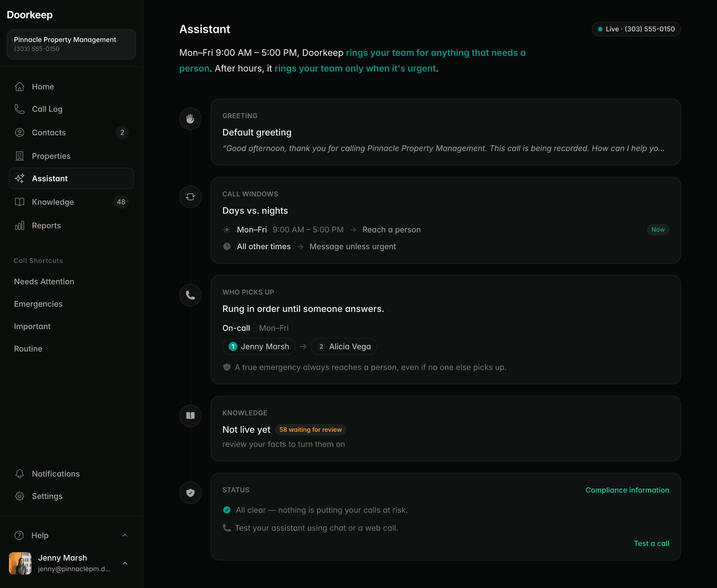Open Settings gear in sidebar

19,496
